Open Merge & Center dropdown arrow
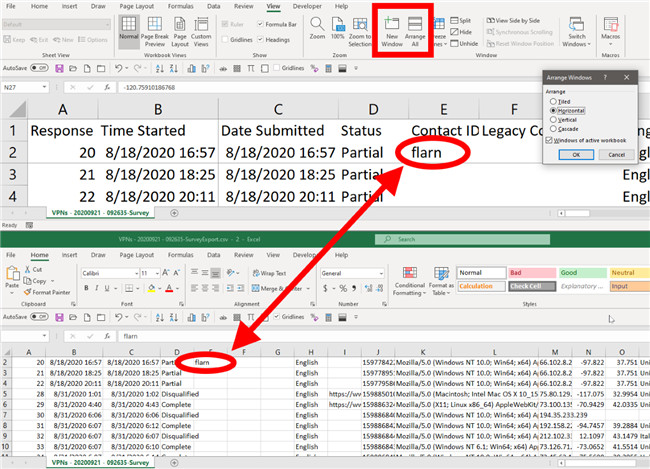This screenshot has height=469, width=650. pos(308,289)
